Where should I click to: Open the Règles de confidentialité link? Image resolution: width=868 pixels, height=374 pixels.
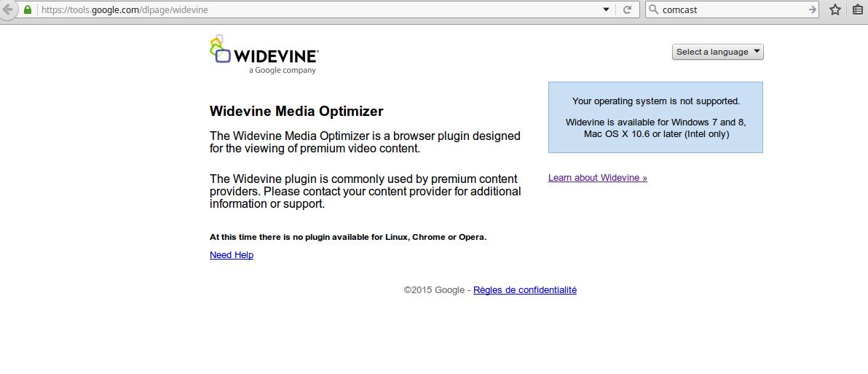pyautogui.click(x=525, y=289)
